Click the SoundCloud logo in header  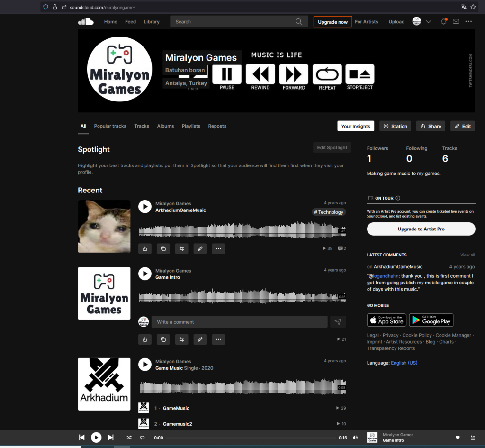tap(86, 21)
